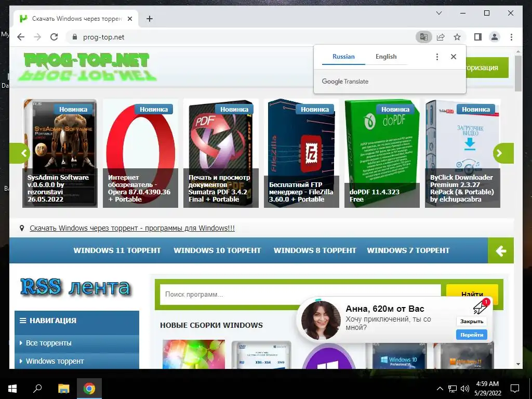Open the Windows Start menu

12,389
